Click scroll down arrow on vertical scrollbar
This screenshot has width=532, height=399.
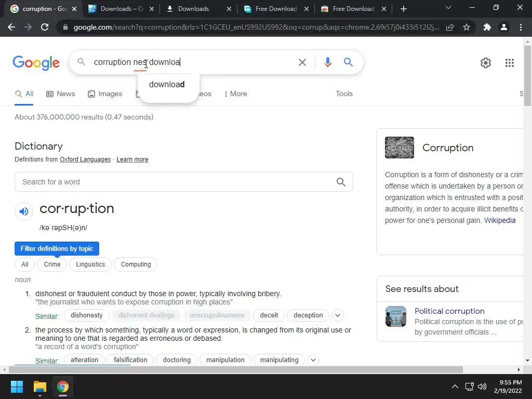point(527,361)
